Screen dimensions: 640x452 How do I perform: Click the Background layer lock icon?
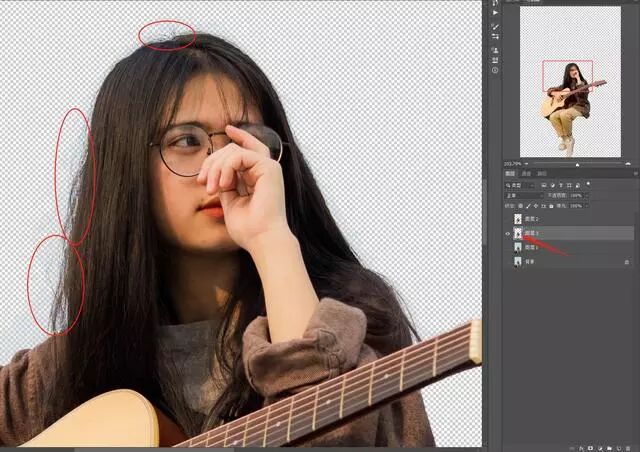pyautogui.click(x=627, y=262)
